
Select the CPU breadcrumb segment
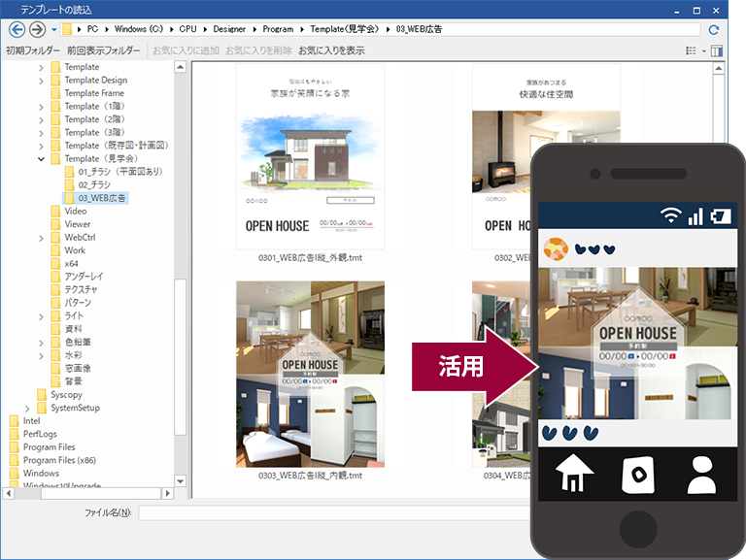pos(187,29)
